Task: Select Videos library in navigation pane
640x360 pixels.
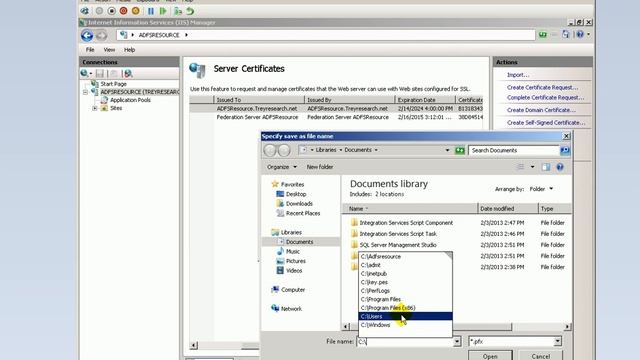Action: pos(294,271)
